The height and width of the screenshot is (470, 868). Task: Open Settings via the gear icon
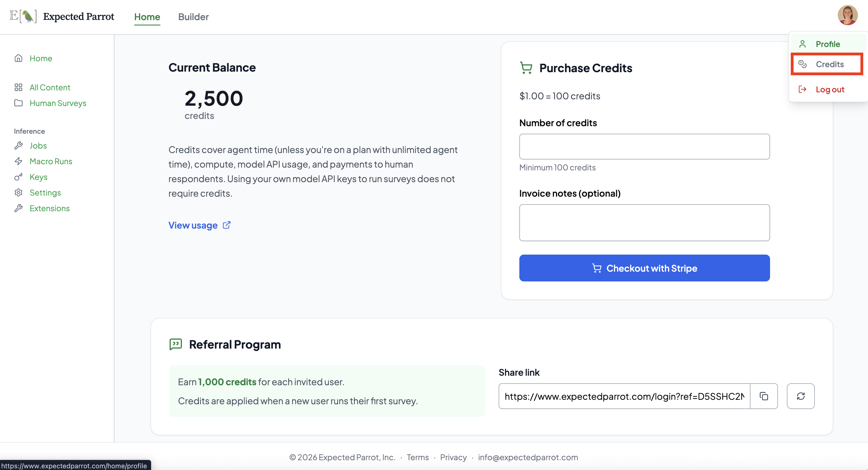click(19, 192)
